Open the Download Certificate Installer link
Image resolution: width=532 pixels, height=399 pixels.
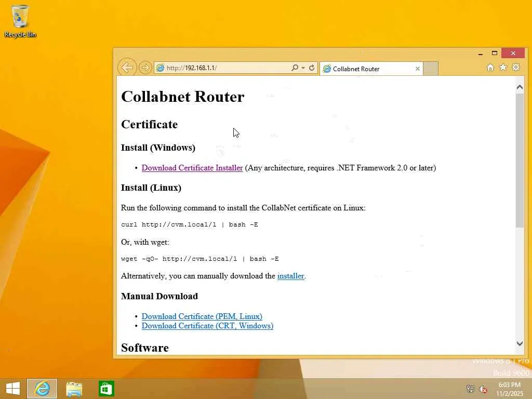point(192,168)
